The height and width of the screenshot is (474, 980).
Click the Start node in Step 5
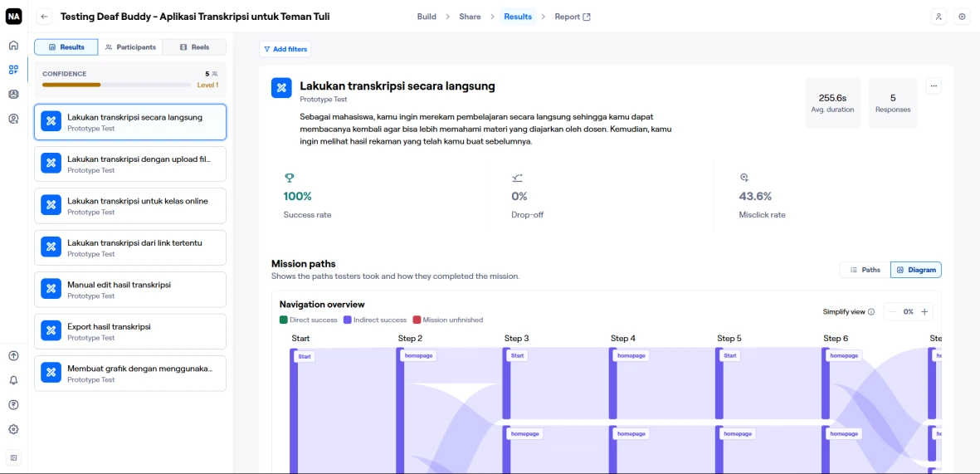pyautogui.click(x=730, y=356)
